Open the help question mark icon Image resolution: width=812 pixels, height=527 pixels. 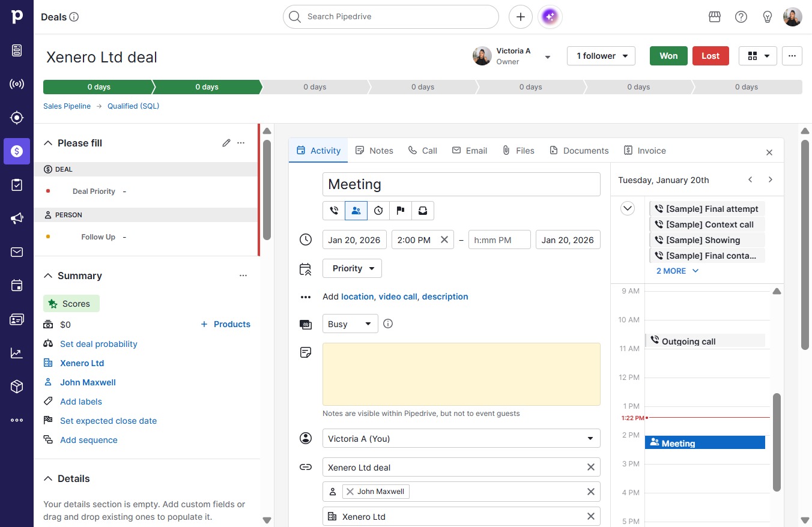tap(741, 17)
